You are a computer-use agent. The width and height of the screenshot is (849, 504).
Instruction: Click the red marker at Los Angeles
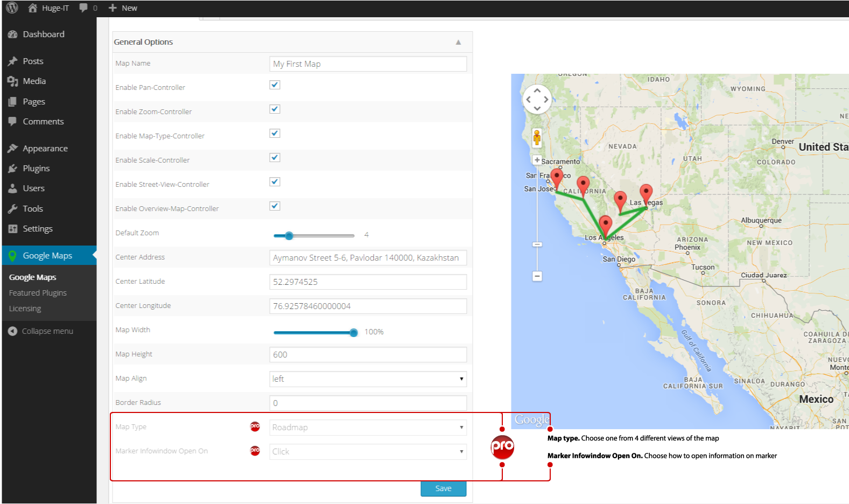click(605, 226)
